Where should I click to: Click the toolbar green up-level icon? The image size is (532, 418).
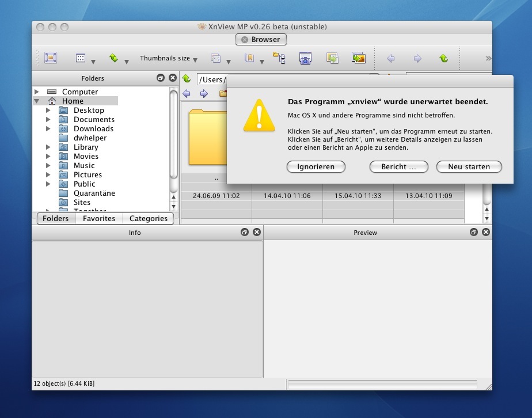(x=444, y=58)
